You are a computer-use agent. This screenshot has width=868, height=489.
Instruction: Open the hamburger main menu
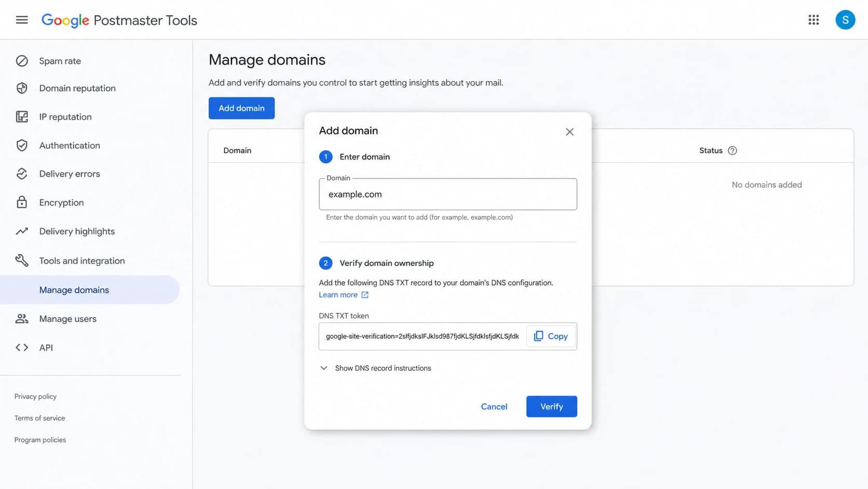22,20
